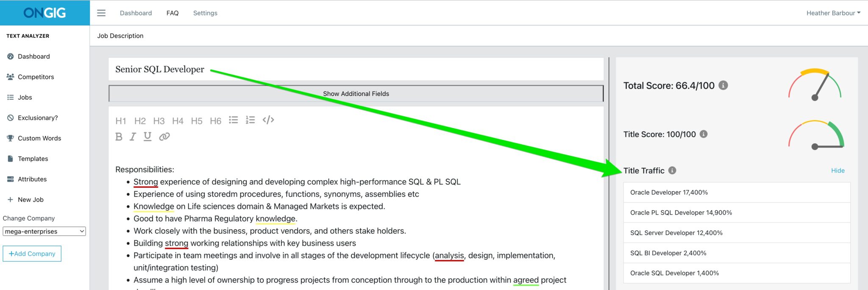Open the Change Company dropdown

point(45,231)
